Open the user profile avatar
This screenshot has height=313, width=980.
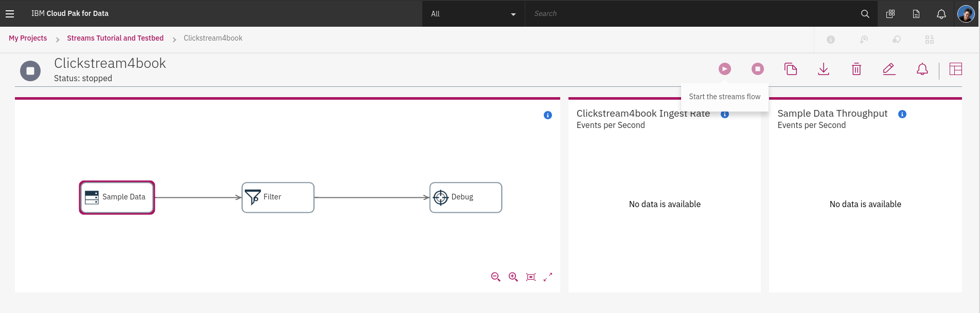[966, 14]
